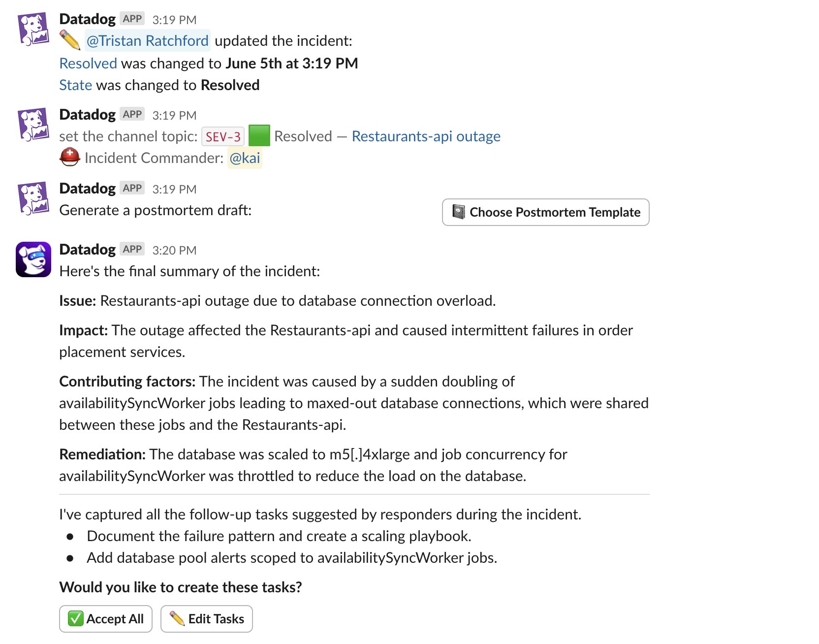This screenshot has height=644, width=819.
Task: Click the Datadog avatar on the channel topic message
Action: [33, 125]
